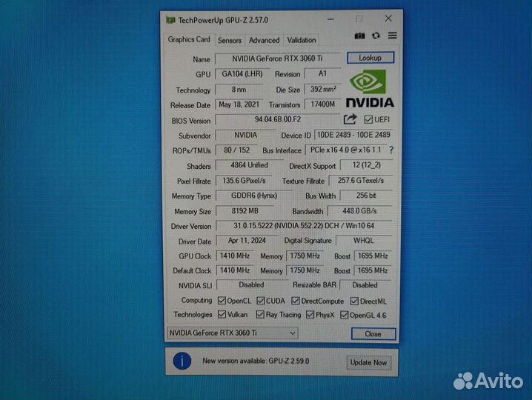Click the Resizable BAR value Disabled

365,285
